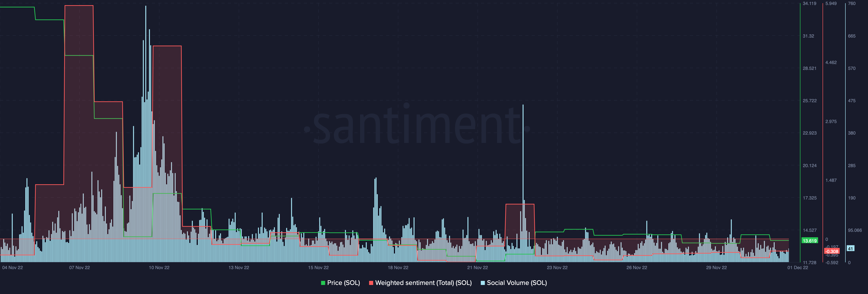Image resolution: width=868 pixels, height=294 pixels.
Task: Click the green 13.619 current price badge
Action: pyautogui.click(x=809, y=241)
